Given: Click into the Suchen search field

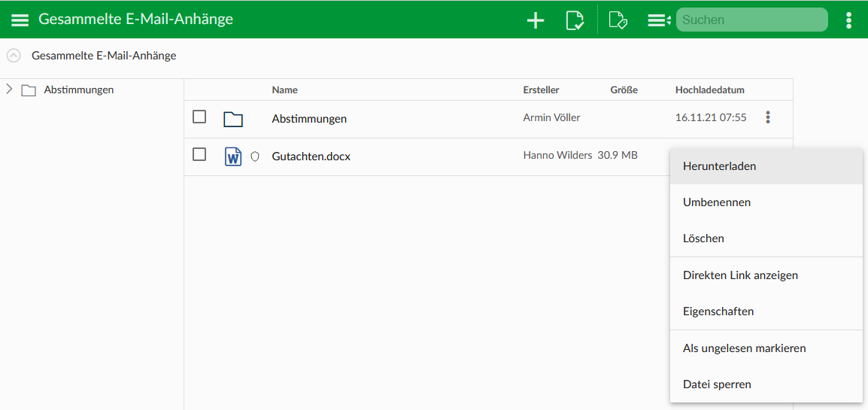Looking at the screenshot, I should point(751,20).
